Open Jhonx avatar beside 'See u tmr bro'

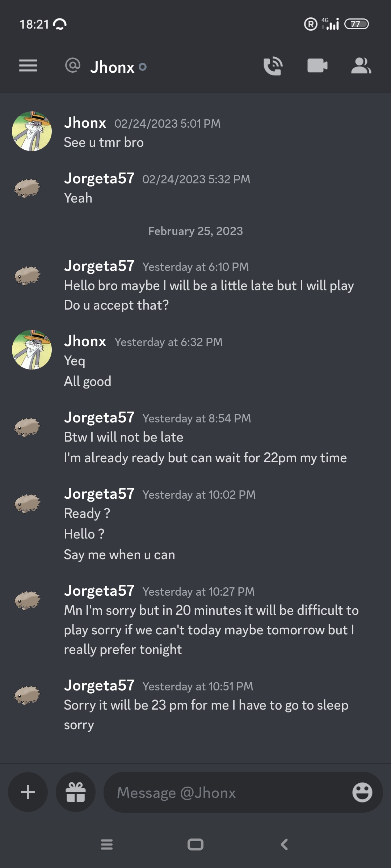tap(32, 131)
